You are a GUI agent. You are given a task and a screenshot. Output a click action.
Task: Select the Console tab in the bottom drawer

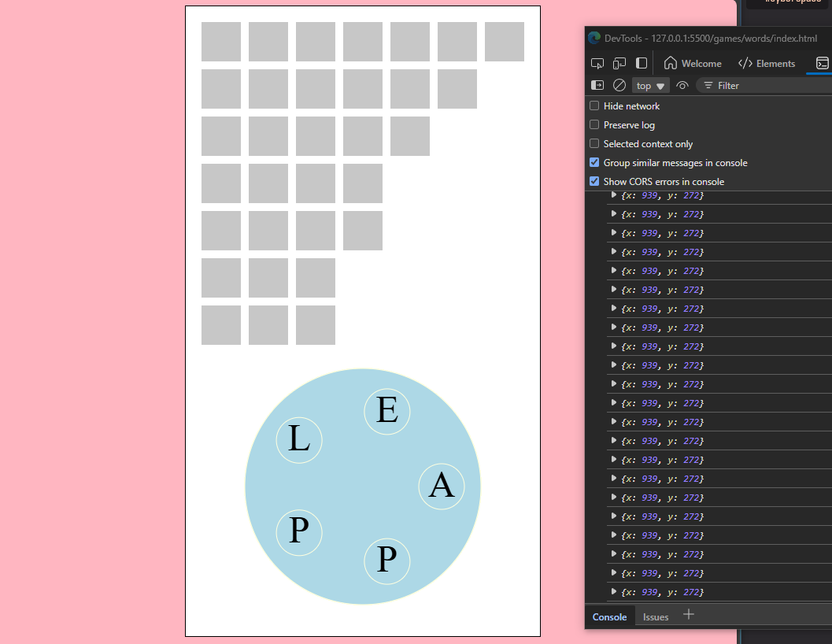(x=609, y=617)
